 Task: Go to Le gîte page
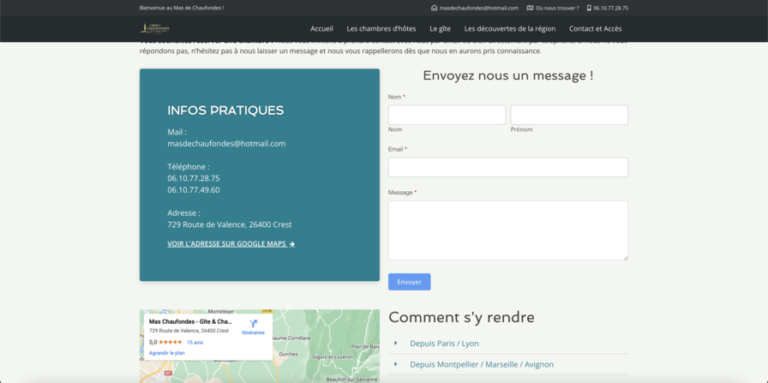click(440, 28)
